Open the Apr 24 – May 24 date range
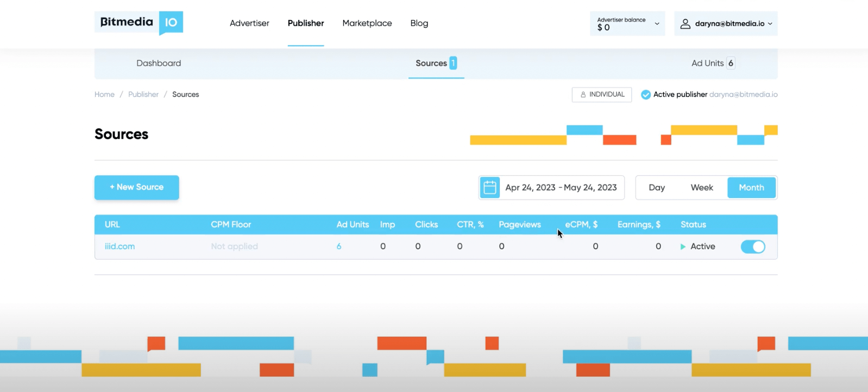The width and height of the screenshot is (868, 392). coord(561,188)
